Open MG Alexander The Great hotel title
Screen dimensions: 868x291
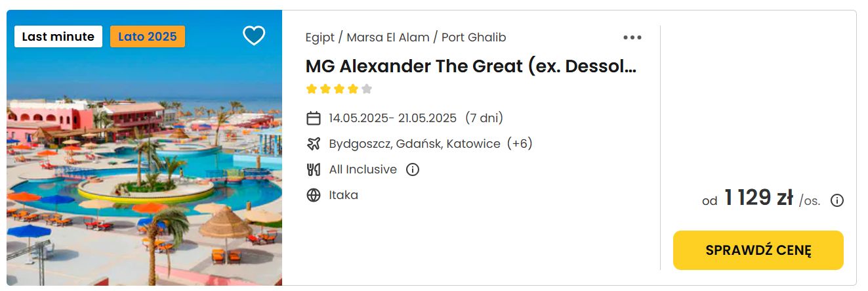(471, 66)
